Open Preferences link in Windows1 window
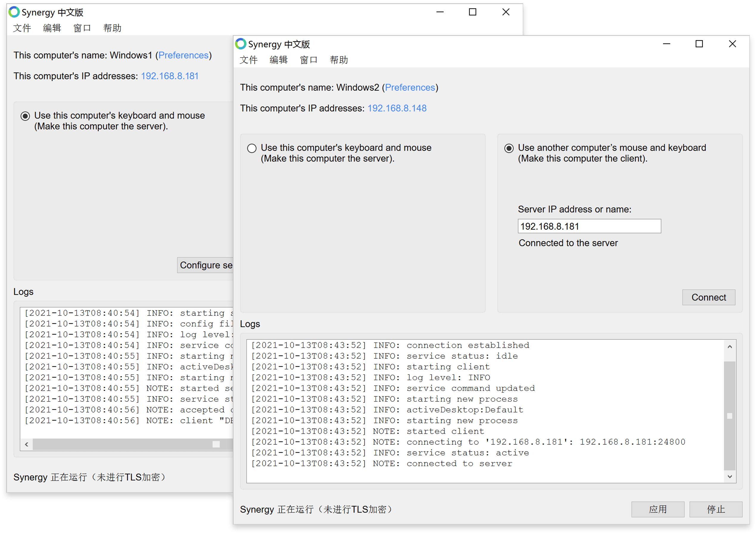 point(183,55)
